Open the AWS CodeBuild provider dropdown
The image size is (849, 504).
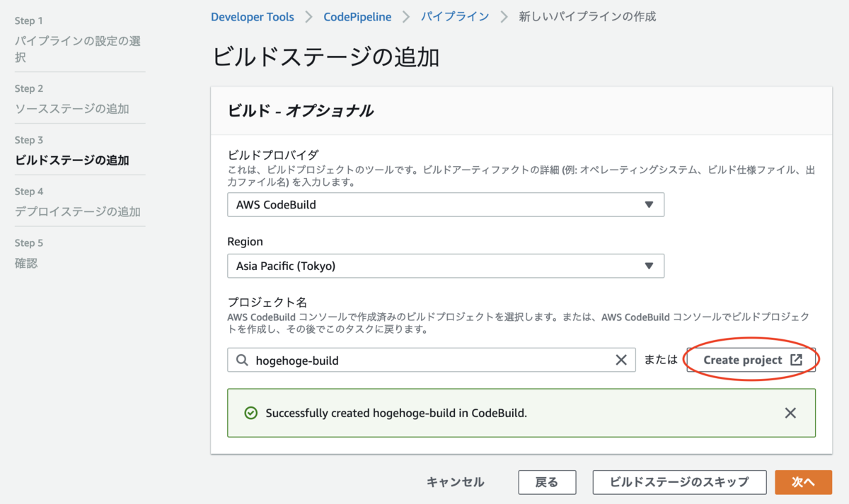coord(446,205)
